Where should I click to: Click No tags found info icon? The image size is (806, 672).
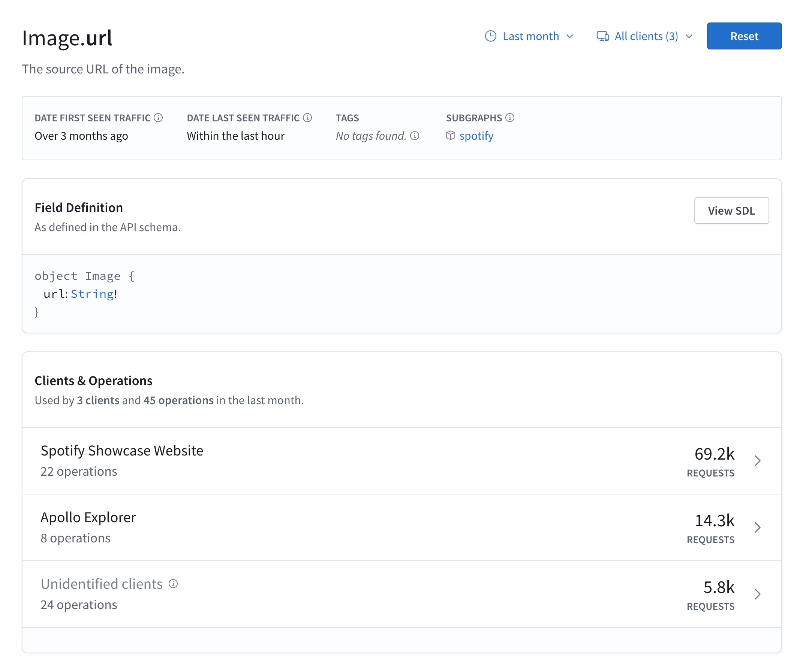click(416, 136)
